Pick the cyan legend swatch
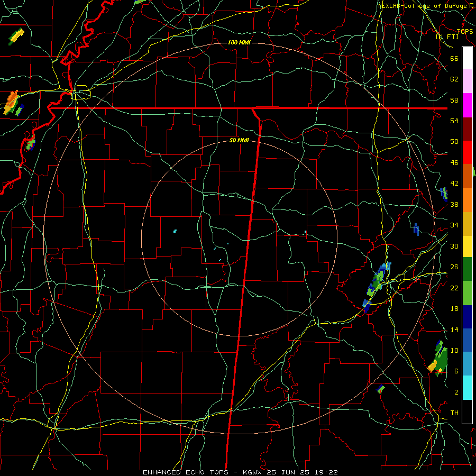This screenshot has height=476, width=476. (x=467, y=388)
